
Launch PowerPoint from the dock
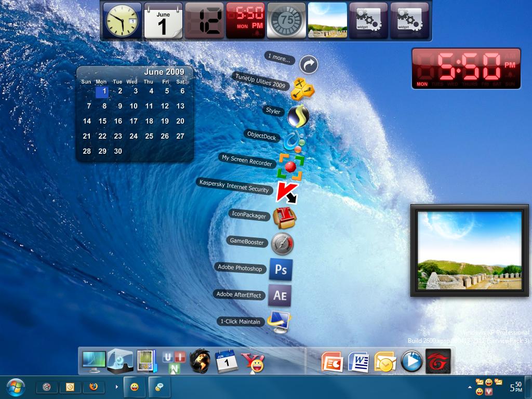pos(332,362)
